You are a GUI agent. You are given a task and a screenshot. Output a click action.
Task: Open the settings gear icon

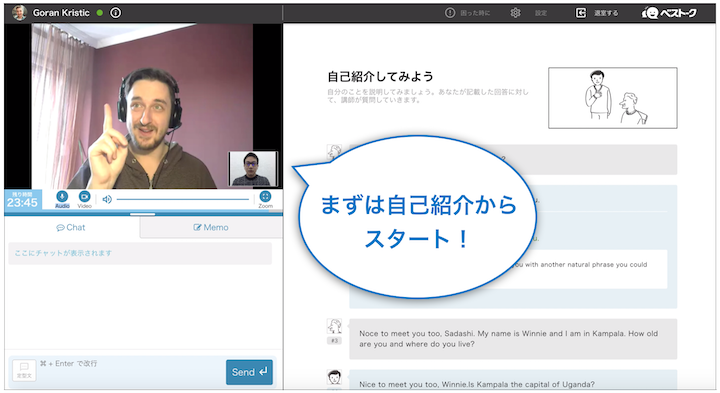coord(516,13)
